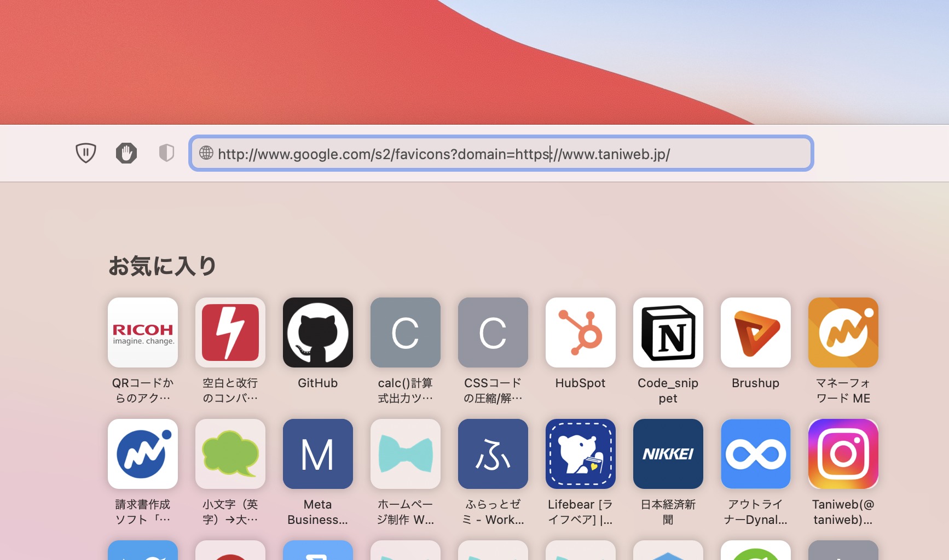Open アウトライナーDynalist favorite
The width and height of the screenshot is (949, 560).
pyautogui.click(x=755, y=454)
